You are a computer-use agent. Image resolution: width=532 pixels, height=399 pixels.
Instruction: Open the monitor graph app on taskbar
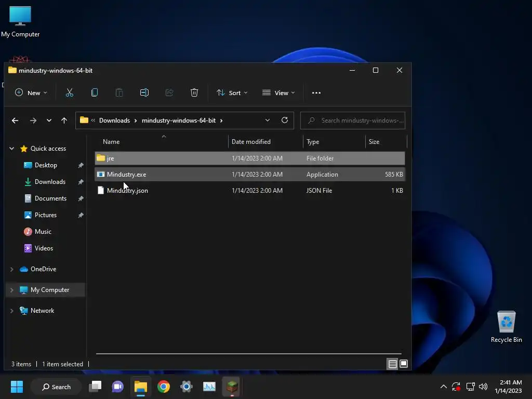(x=209, y=387)
